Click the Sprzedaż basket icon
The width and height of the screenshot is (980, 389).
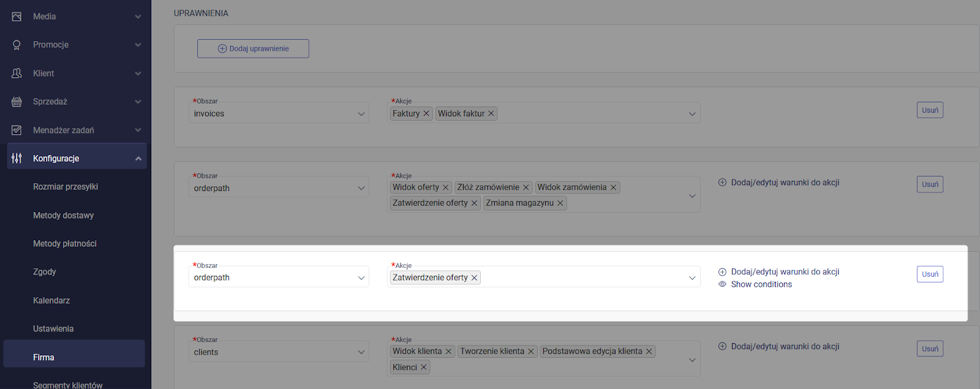click(x=17, y=102)
